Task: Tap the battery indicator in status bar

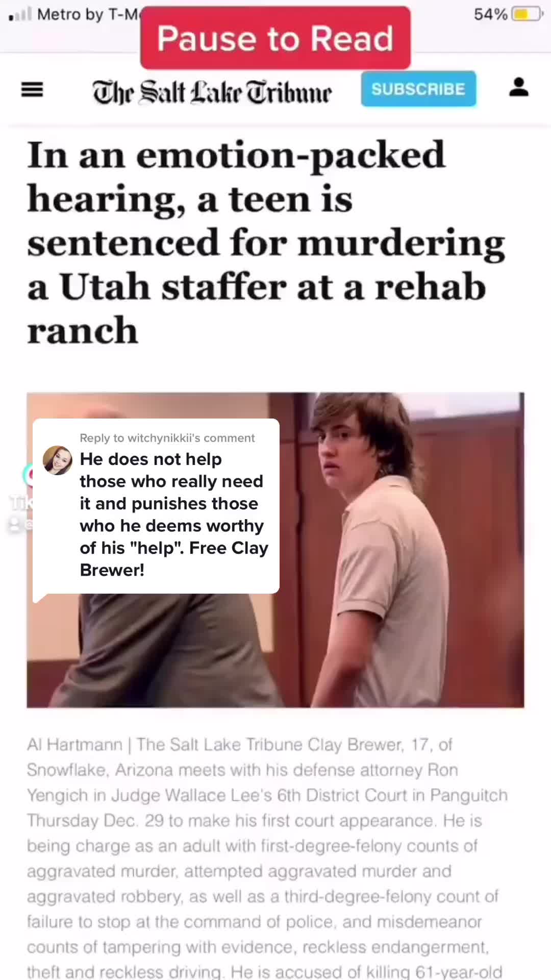Action: pos(527,14)
